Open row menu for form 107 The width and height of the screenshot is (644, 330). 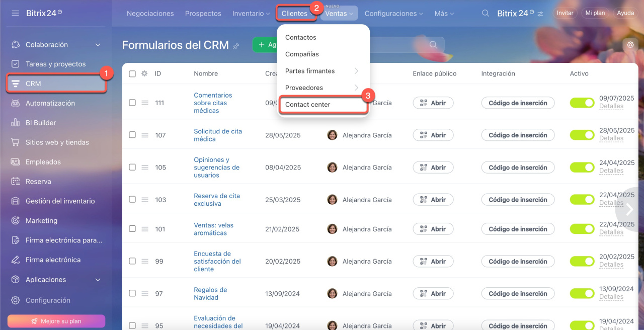pyautogui.click(x=144, y=135)
